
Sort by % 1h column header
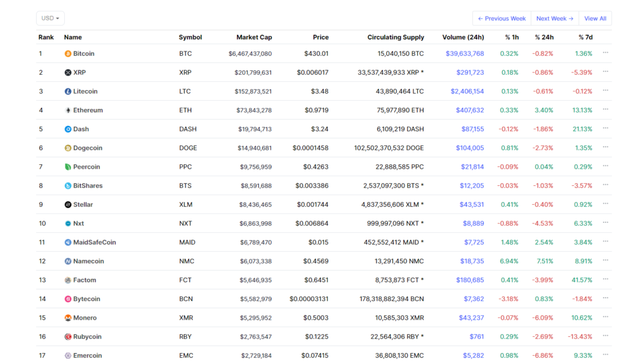512,37
